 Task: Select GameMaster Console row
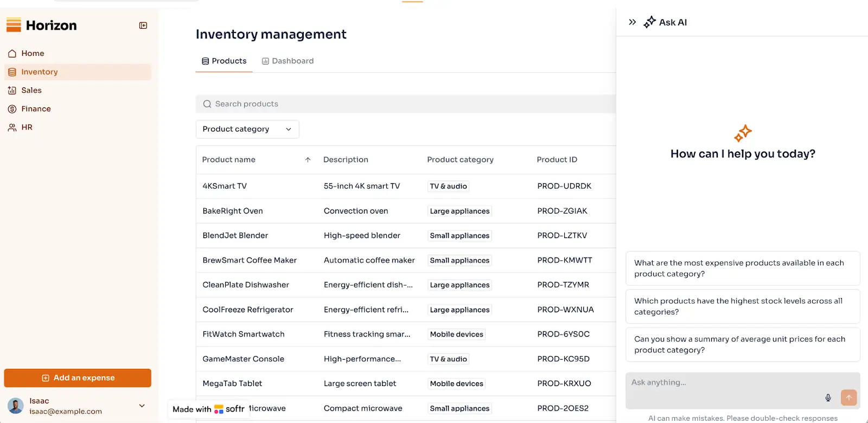click(x=244, y=359)
